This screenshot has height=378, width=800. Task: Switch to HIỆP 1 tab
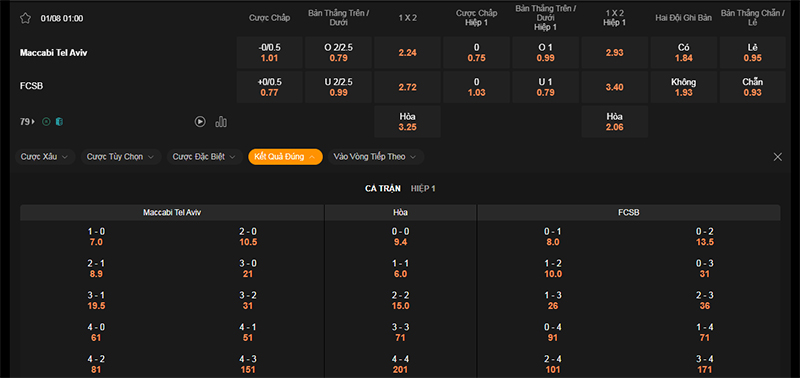click(423, 189)
